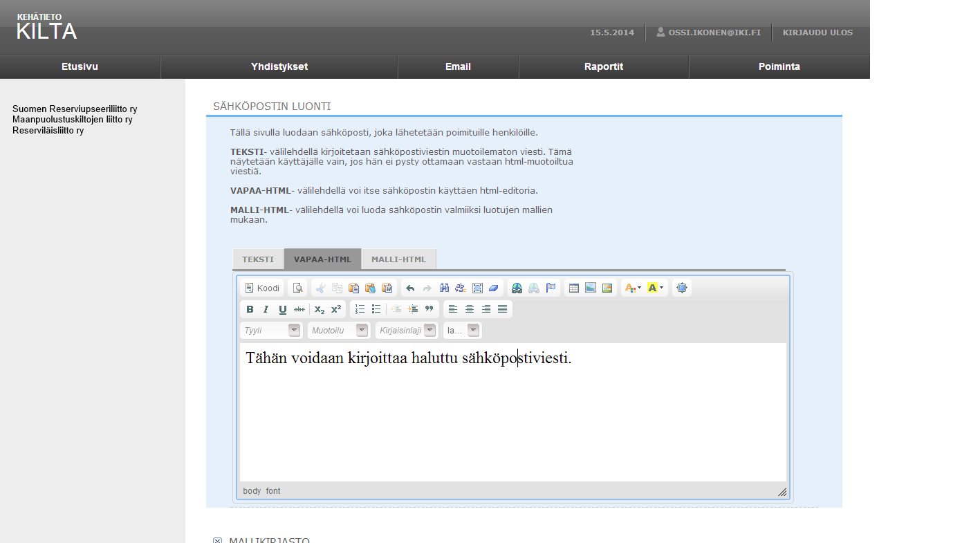Open Reserviläisliitto ry in sidebar
The image size is (980, 543).
[48, 130]
